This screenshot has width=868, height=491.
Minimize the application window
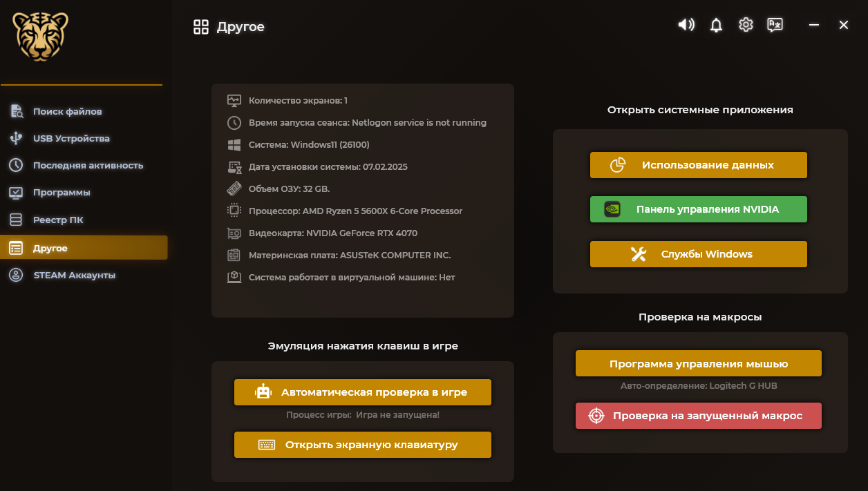(x=814, y=26)
